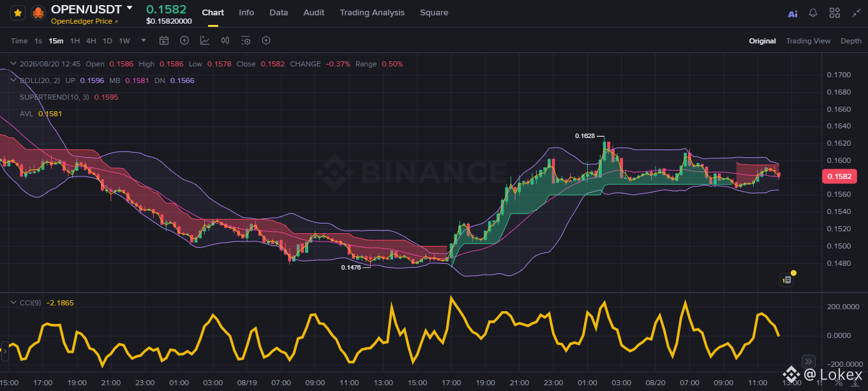Switch to the Chart tab
This screenshot has height=391, width=868.
(213, 13)
